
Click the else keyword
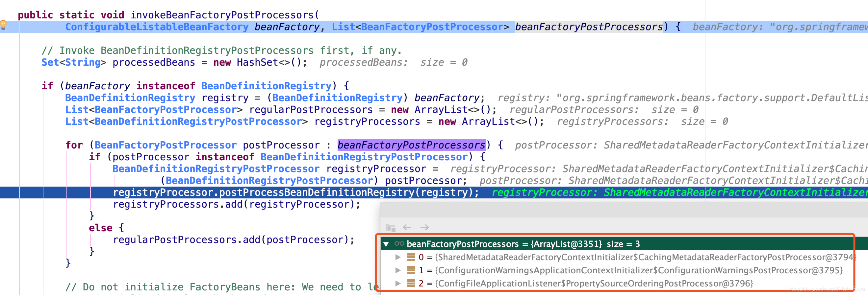tap(100, 228)
